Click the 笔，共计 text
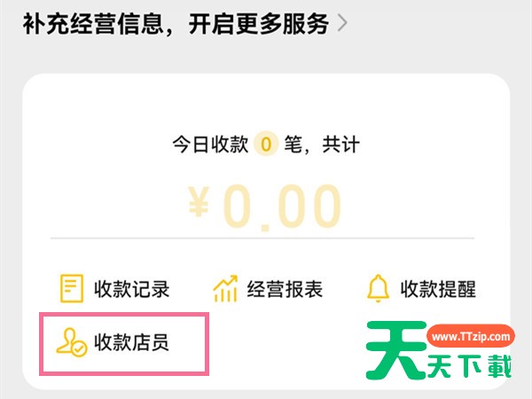 pyautogui.click(x=322, y=145)
